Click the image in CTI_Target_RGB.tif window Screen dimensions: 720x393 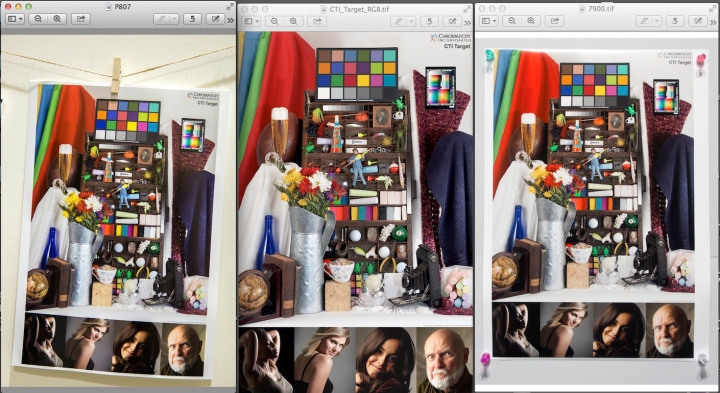pyautogui.click(x=355, y=212)
